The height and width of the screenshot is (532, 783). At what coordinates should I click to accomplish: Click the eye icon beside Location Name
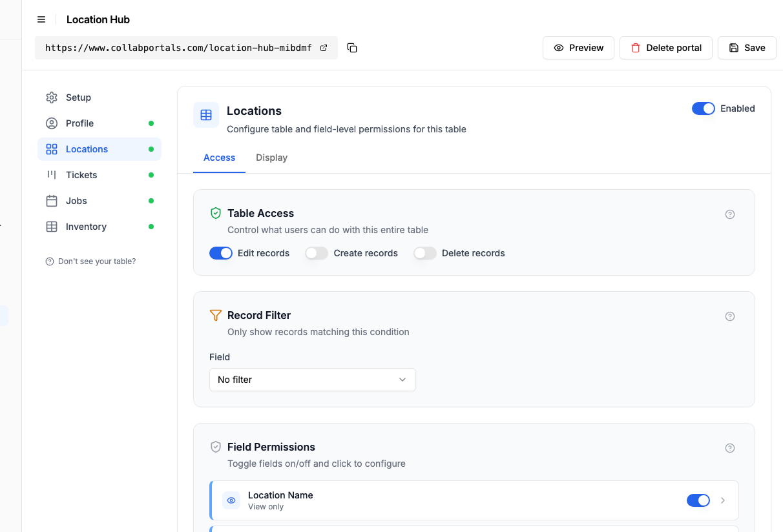coord(231,500)
